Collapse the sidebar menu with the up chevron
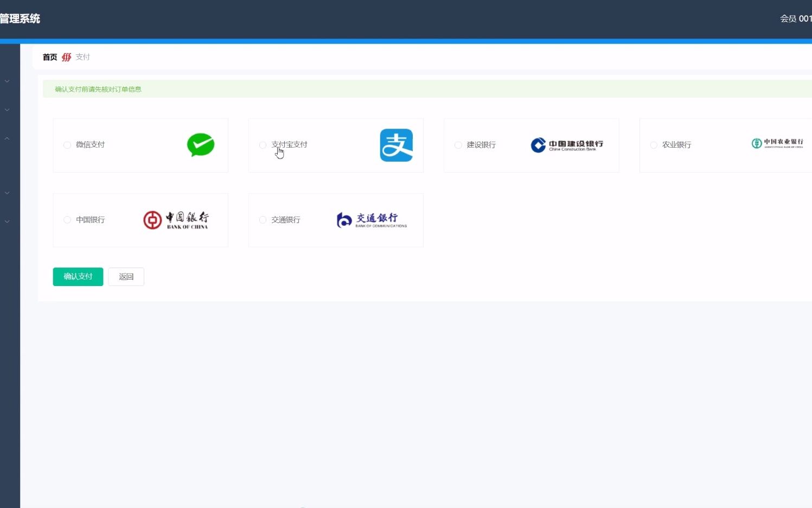 pos(7,138)
